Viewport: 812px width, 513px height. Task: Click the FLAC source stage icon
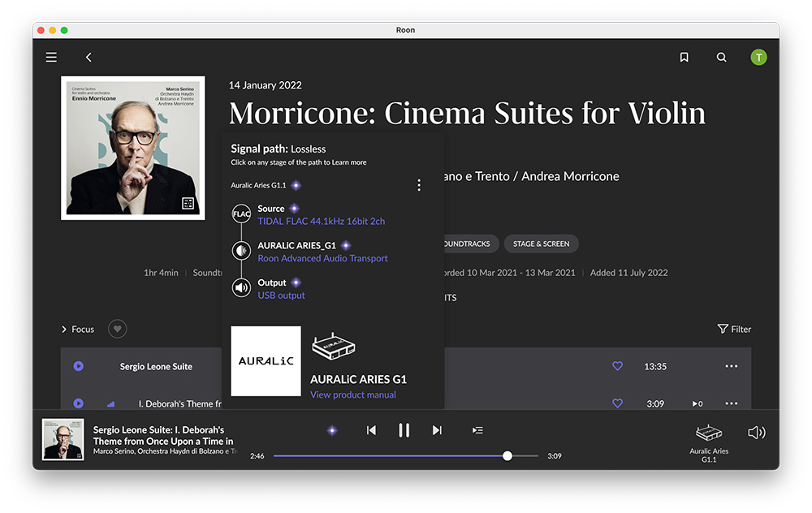[x=241, y=213]
